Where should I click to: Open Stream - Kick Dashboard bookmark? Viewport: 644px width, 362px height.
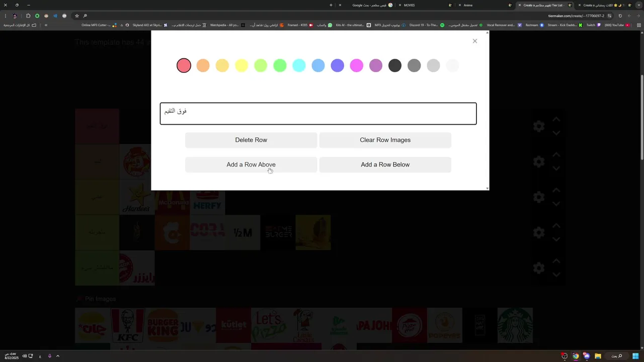pos(565,25)
